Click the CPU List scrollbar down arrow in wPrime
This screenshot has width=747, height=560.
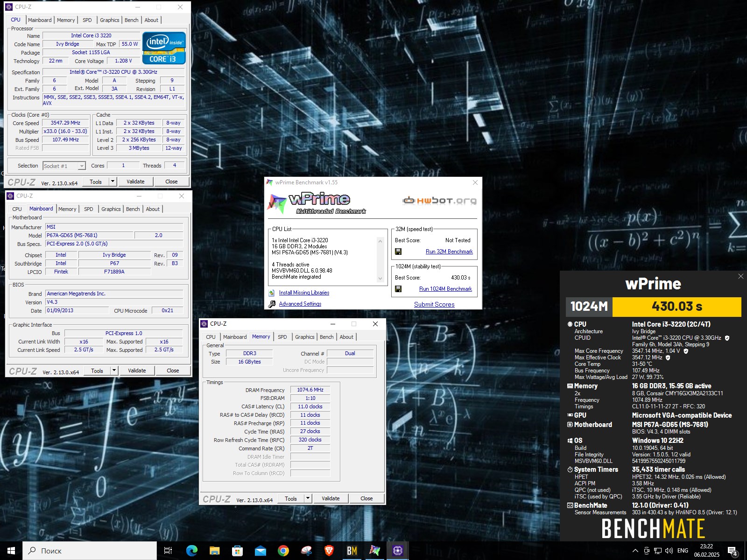point(380,279)
